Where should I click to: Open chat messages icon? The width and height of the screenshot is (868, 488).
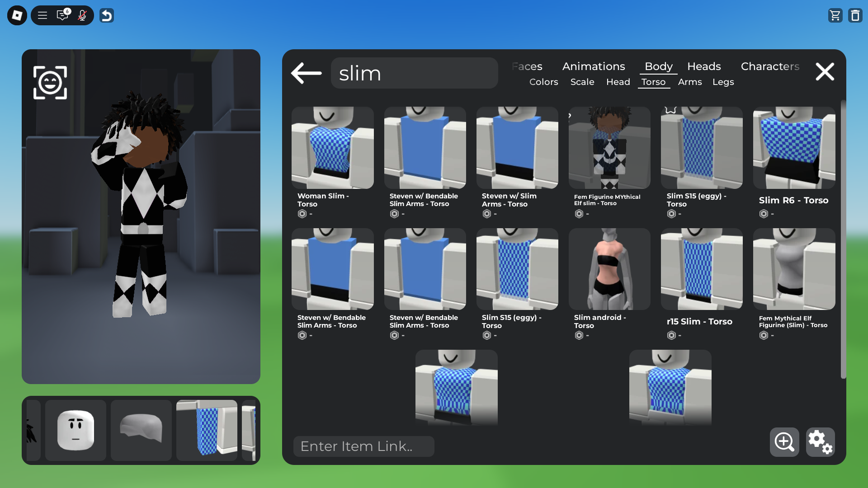tap(62, 16)
